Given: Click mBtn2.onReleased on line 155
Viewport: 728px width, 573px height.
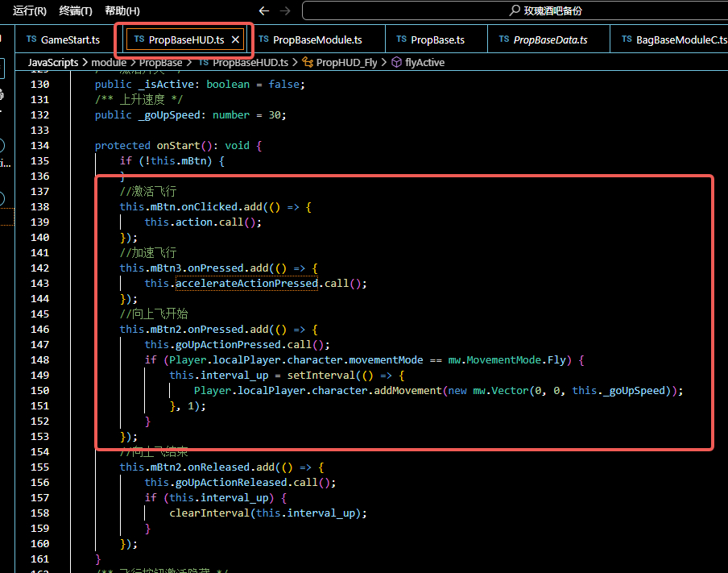Looking at the screenshot, I should (x=200, y=467).
